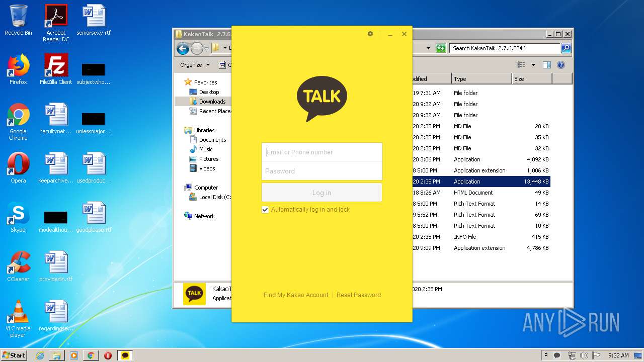Open Skype desktop shortcut

click(18, 217)
